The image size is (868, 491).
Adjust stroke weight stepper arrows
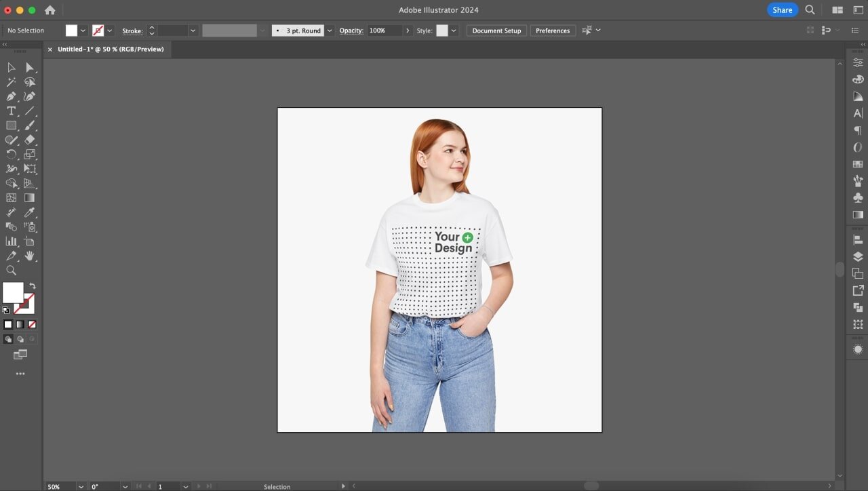tap(152, 31)
